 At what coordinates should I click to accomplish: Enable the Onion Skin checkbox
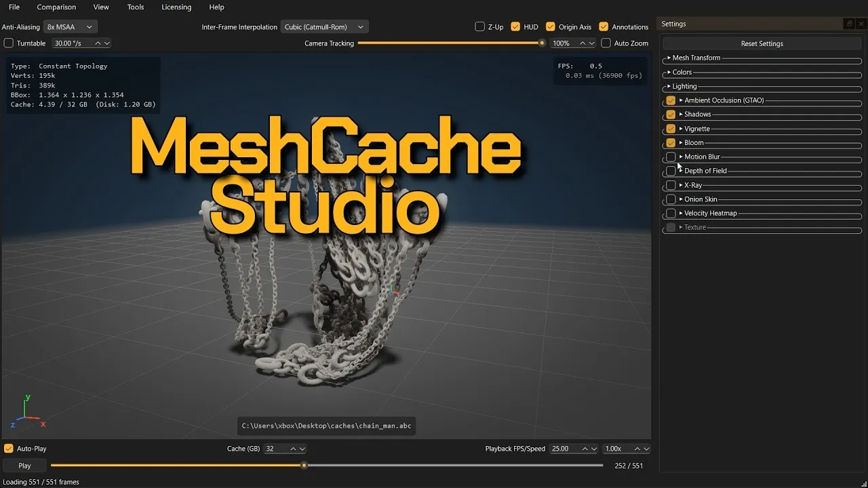(671, 199)
